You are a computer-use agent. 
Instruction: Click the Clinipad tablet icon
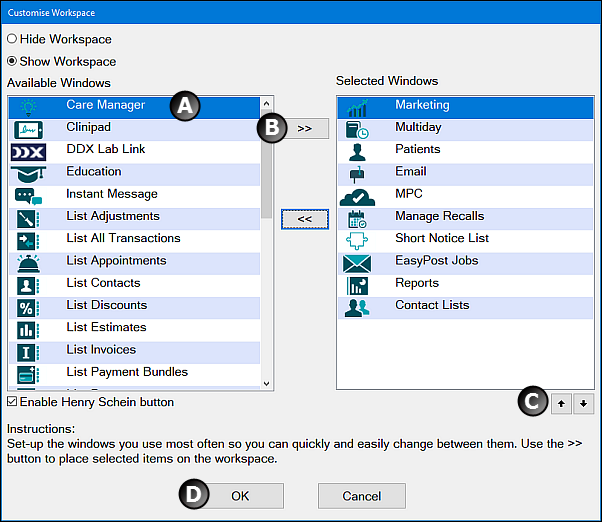[28, 130]
